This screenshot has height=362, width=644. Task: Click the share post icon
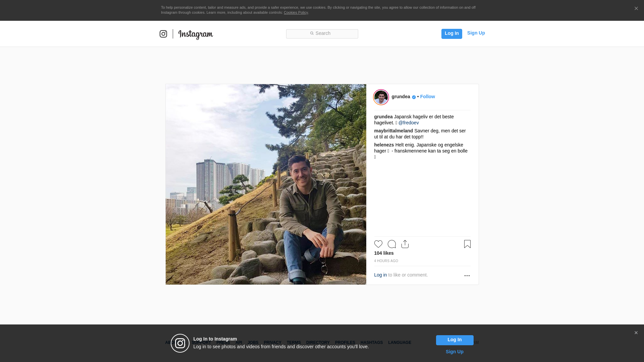click(405, 244)
